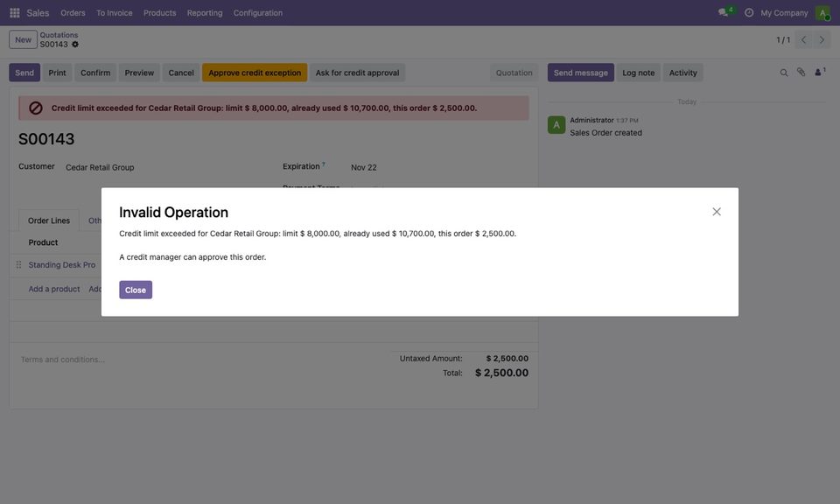The height and width of the screenshot is (504, 840).
Task: Click the chatter search magnifier icon
Action: click(784, 73)
